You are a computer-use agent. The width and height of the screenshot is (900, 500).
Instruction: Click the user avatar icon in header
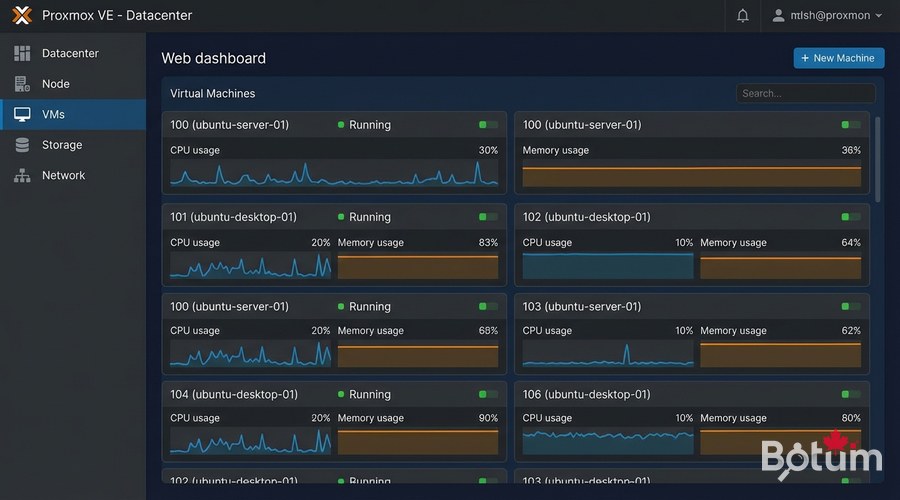point(778,15)
